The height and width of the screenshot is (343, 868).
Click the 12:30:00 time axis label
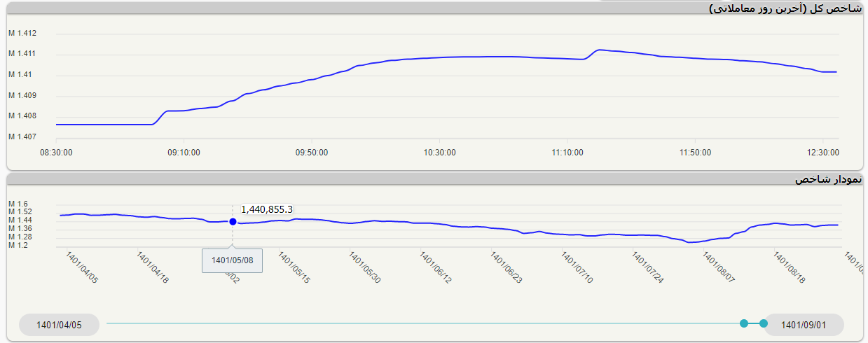point(822,153)
